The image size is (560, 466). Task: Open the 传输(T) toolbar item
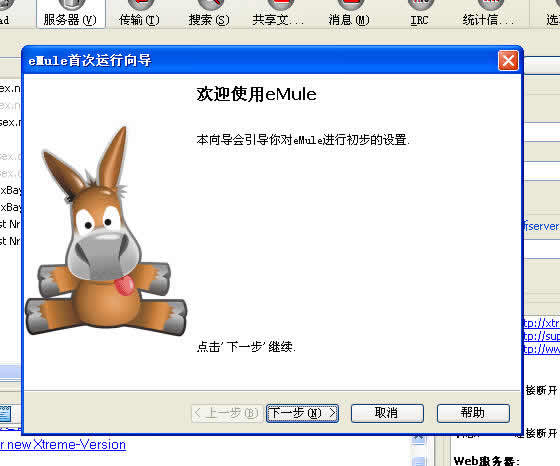pyautogui.click(x=139, y=14)
